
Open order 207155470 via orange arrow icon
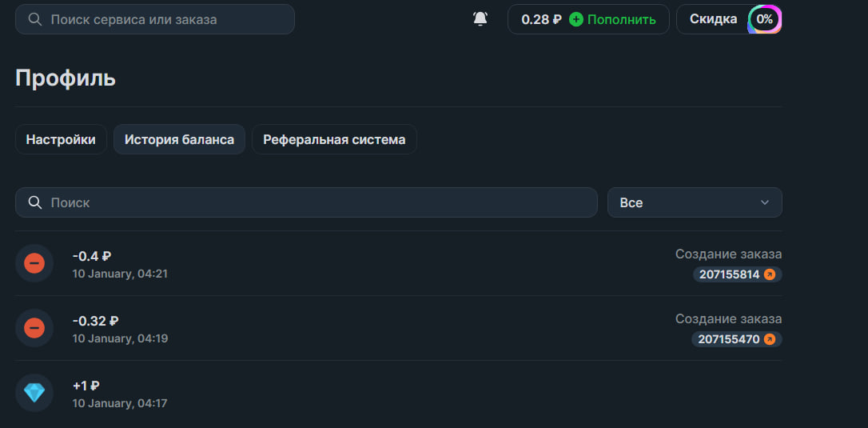[770, 339]
